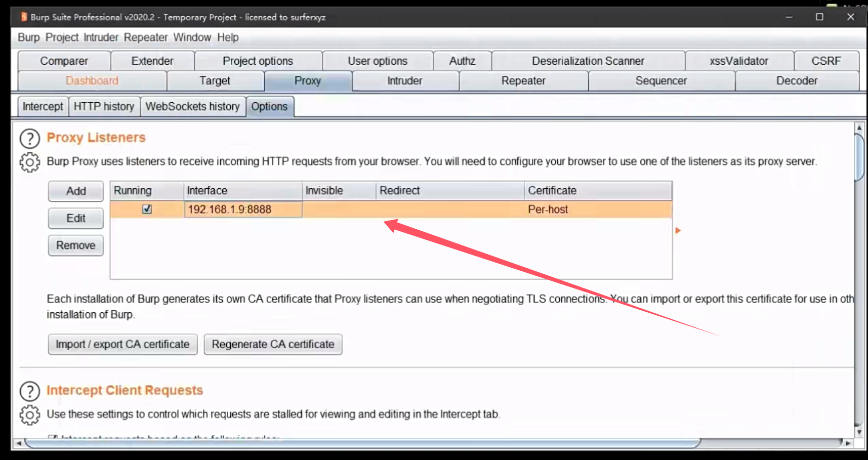Open the Window menu
The image size is (868, 460).
click(x=192, y=37)
